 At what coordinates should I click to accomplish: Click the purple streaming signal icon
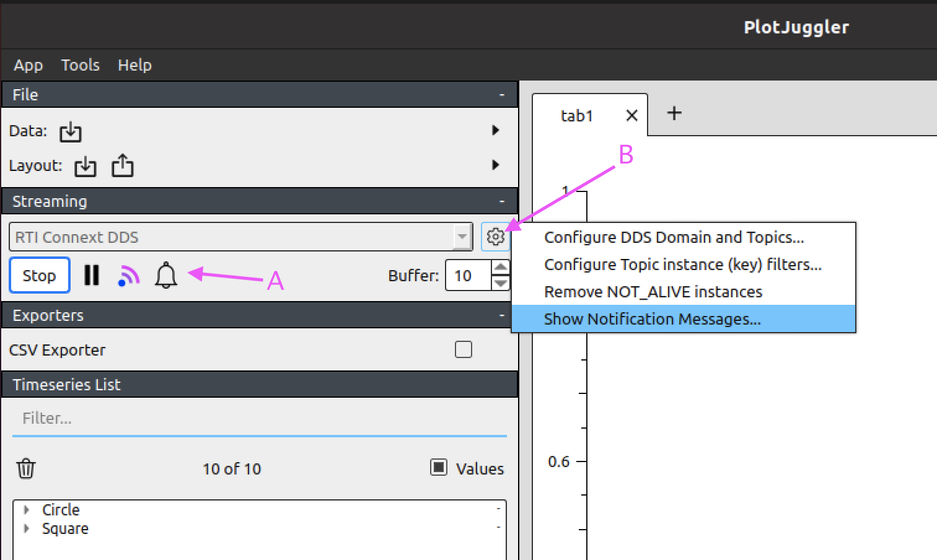click(129, 276)
